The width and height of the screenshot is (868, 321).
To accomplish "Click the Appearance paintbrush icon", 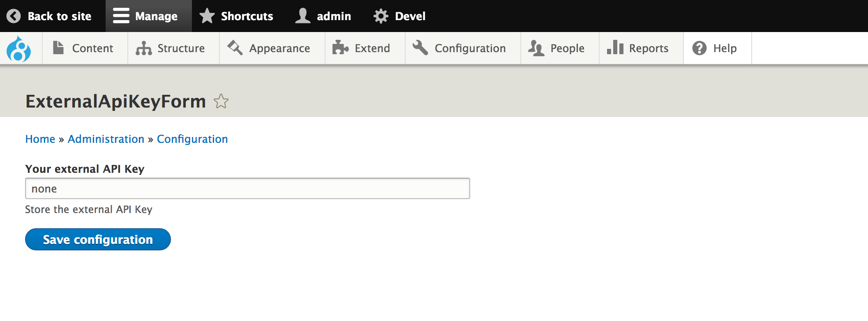I will (x=235, y=48).
